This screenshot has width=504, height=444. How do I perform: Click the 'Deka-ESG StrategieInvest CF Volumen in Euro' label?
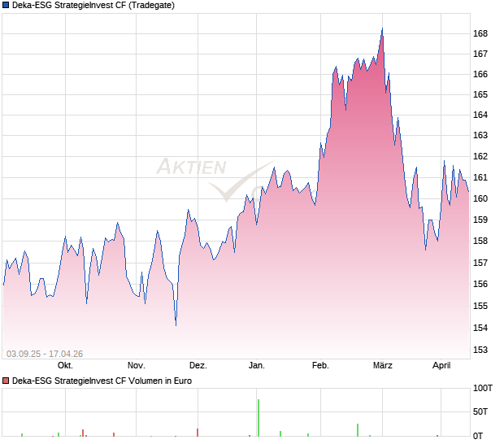102,381
